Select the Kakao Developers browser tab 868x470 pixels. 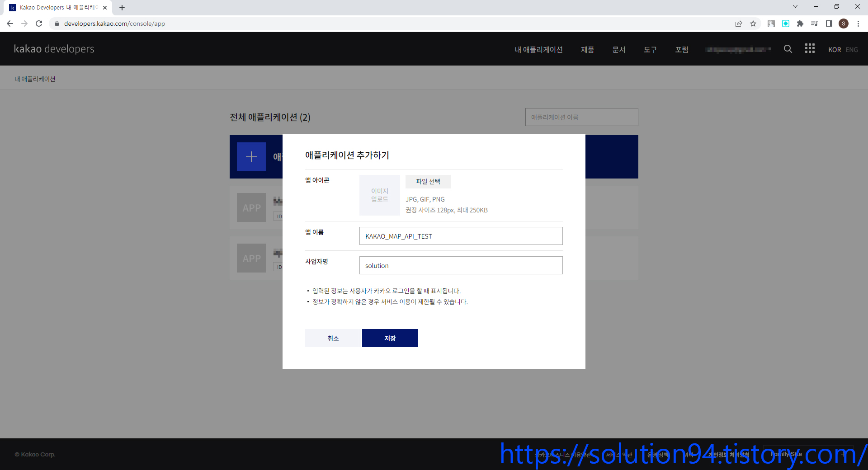click(x=58, y=8)
